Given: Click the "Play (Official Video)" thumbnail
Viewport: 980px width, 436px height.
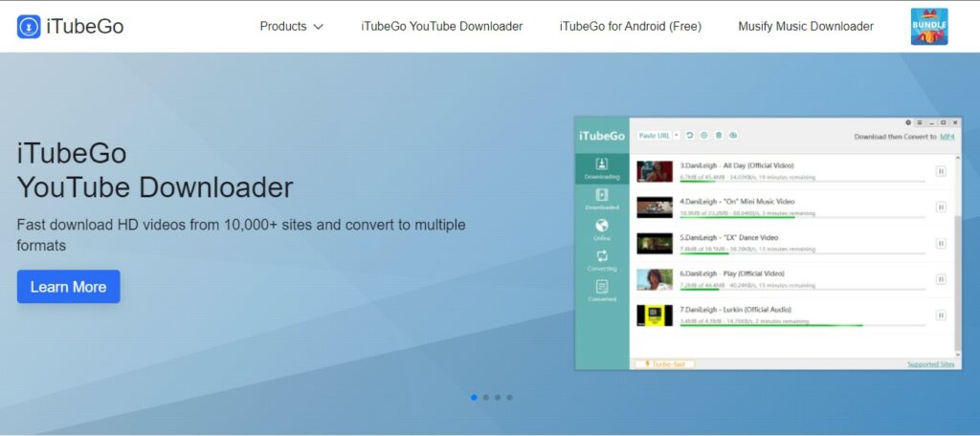Looking at the screenshot, I should (x=655, y=280).
